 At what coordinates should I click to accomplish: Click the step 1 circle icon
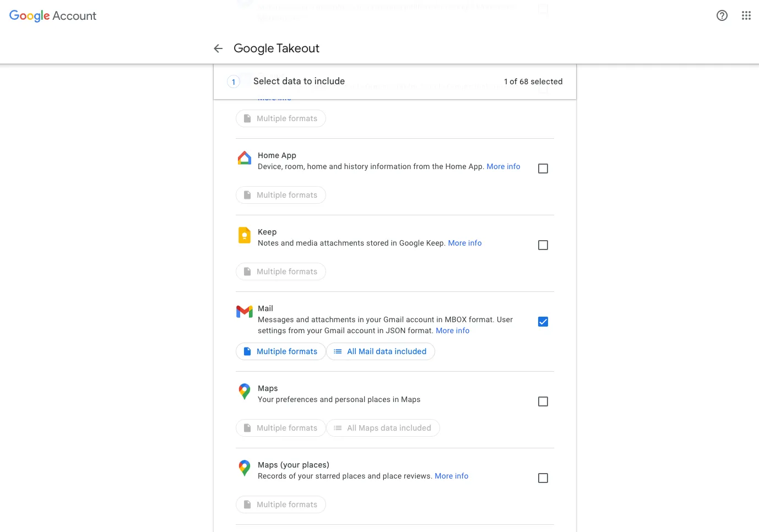234,82
